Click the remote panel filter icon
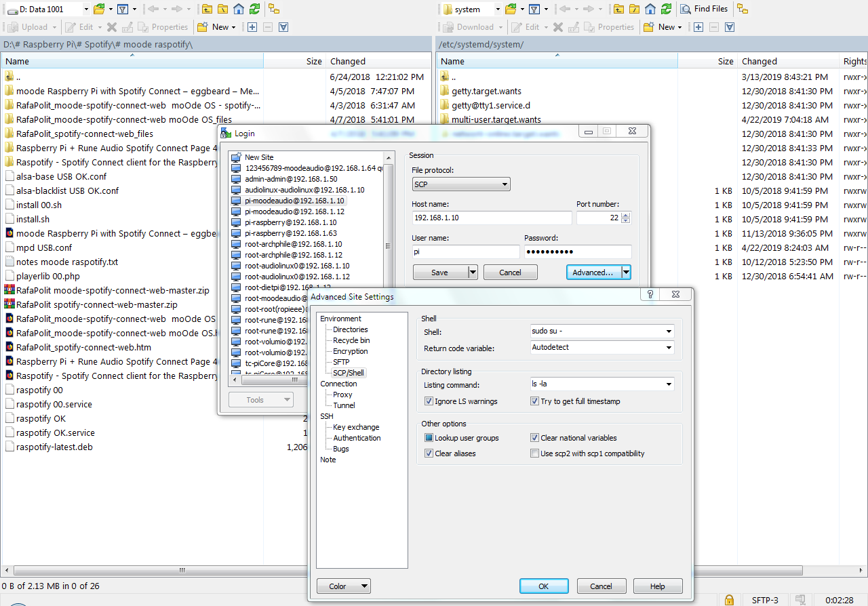 pos(534,9)
